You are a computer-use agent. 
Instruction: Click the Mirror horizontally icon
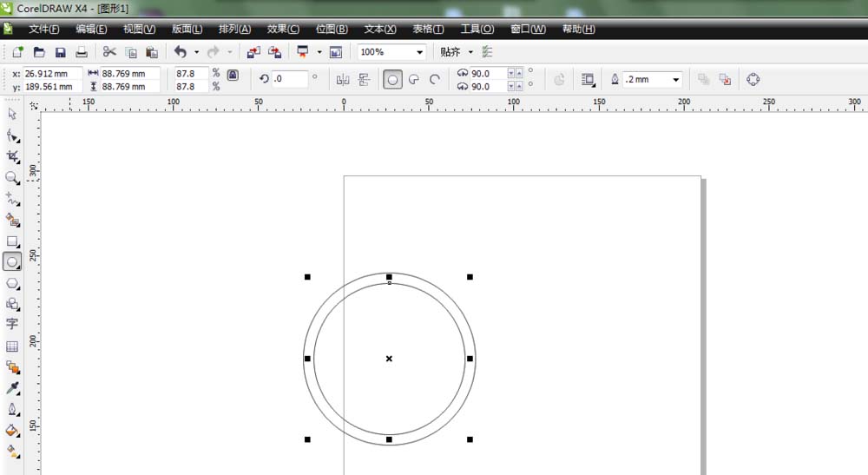[343, 80]
